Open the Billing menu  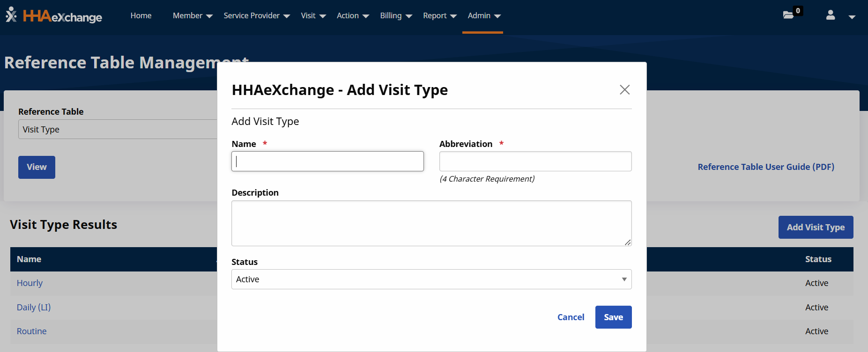pyautogui.click(x=396, y=16)
